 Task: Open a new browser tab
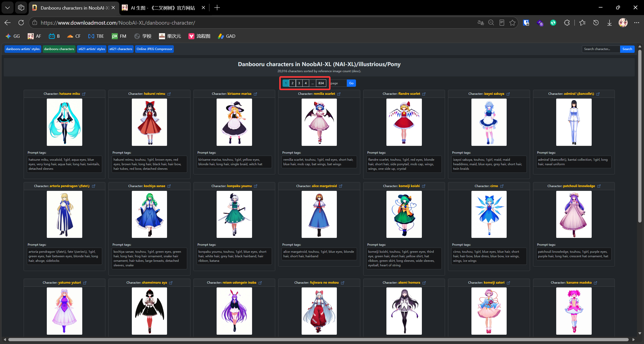point(217,8)
